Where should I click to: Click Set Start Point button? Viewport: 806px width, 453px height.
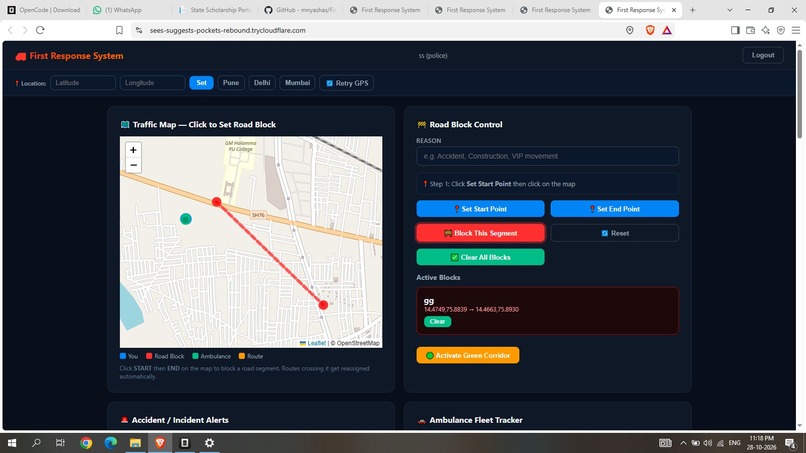[480, 209]
